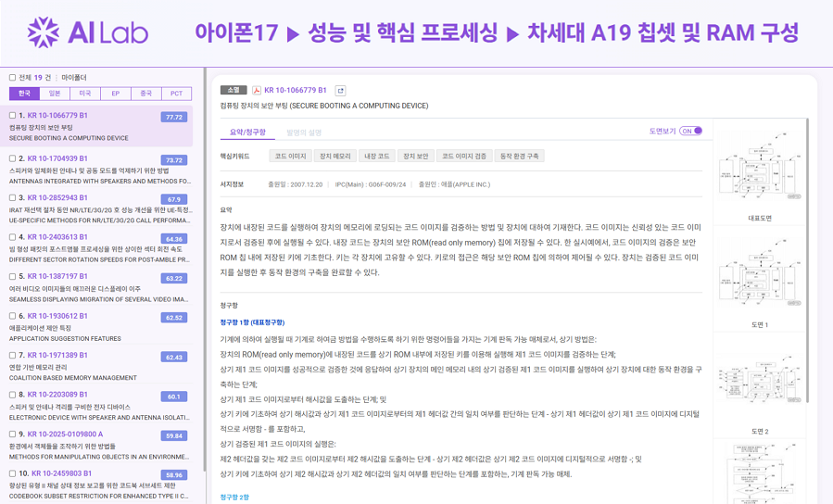Viewport: 833px width, 504px height.
Task: Click the 64.36 score badge
Action: pyautogui.click(x=173, y=239)
